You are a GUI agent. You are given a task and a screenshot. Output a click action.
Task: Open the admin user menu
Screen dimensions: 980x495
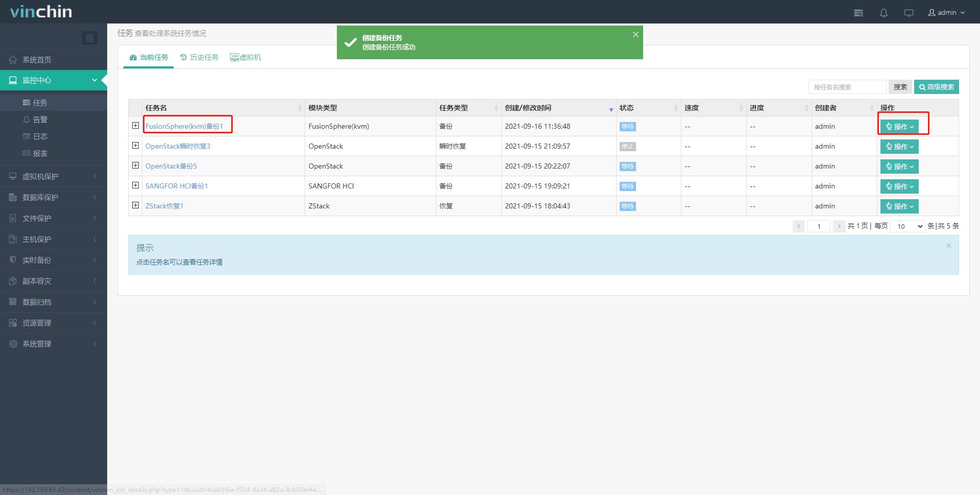click(946, 13)
